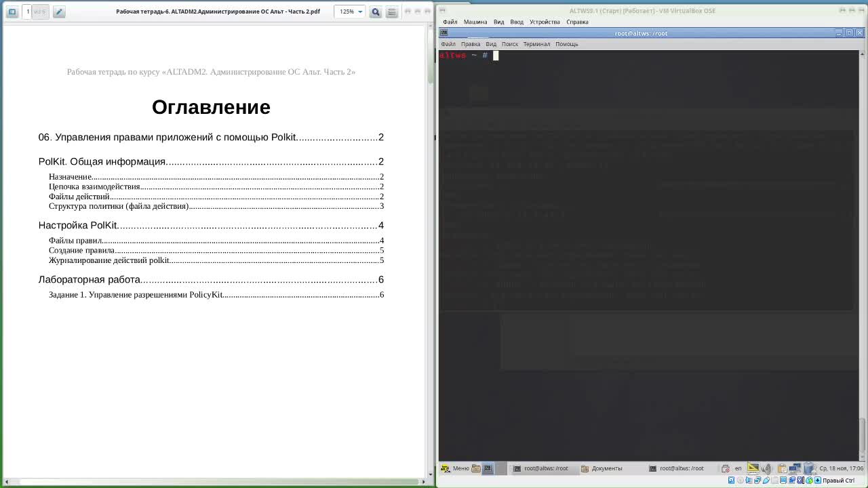This screenshot has width=868, height=488.
Task: Click the VirtualBox shared folders status icon
Action: pyautogui.click(x=774, y=481)
